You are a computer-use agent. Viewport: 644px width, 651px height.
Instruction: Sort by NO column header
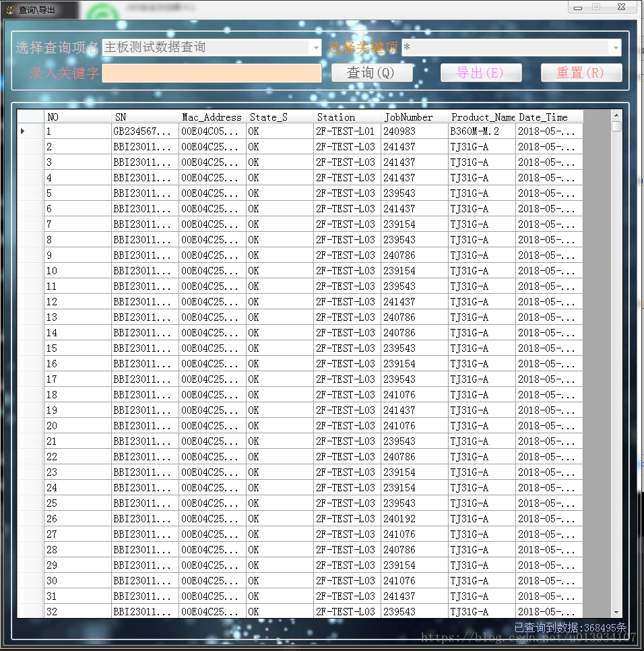coord(77,117)
